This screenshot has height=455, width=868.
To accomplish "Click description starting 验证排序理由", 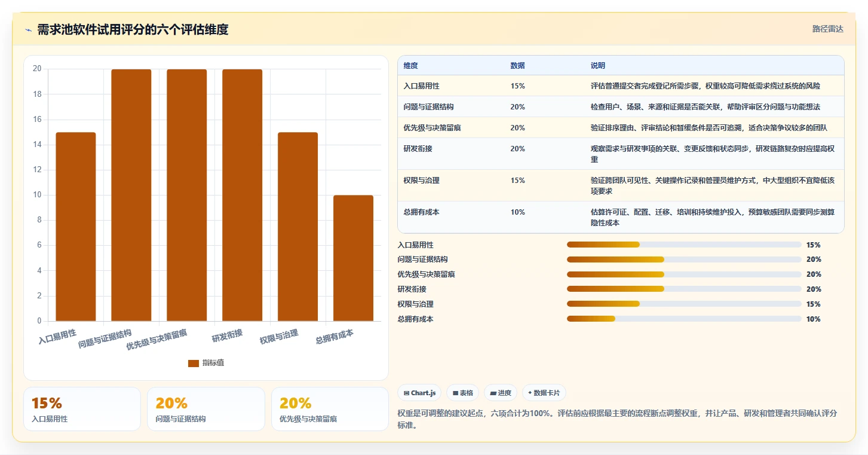I will (709, 128).
